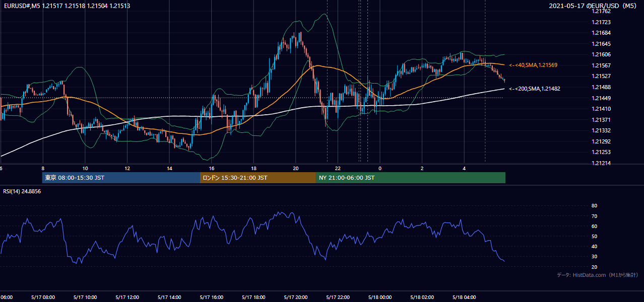Click price axis value 1.21488
The image size is (644, 302).
click(600, 87)
